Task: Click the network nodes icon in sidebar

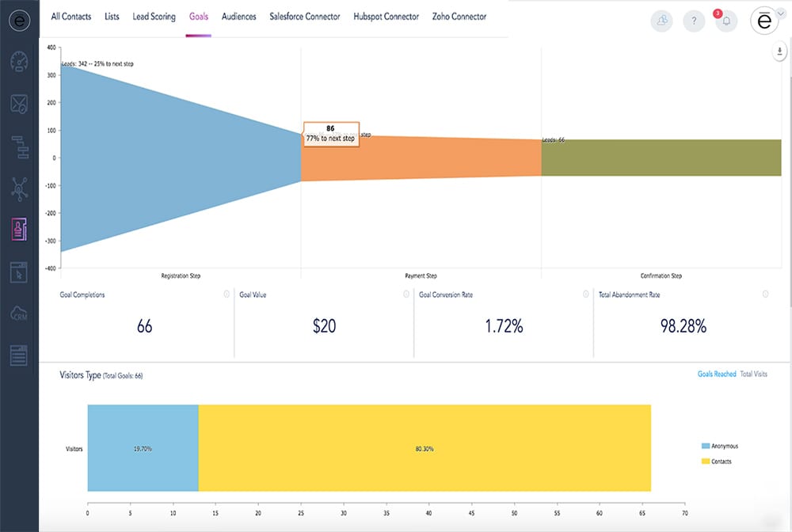Action: (19, 188)
